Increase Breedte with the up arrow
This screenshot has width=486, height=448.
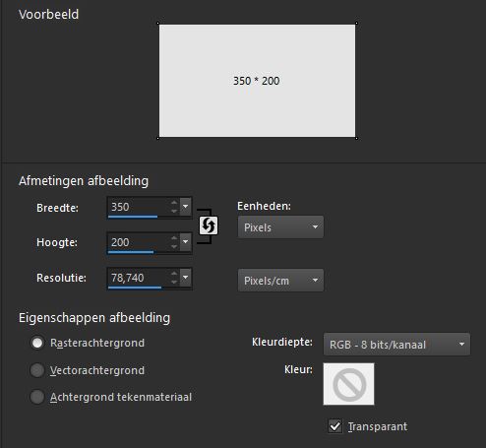[x=174, y=203]
